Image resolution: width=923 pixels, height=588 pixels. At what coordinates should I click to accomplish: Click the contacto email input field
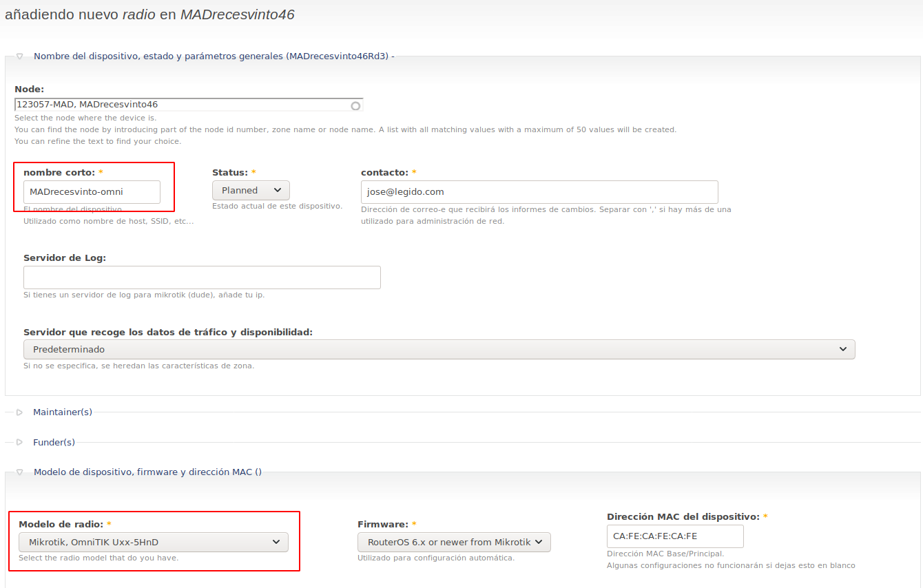tap(539, 192)
